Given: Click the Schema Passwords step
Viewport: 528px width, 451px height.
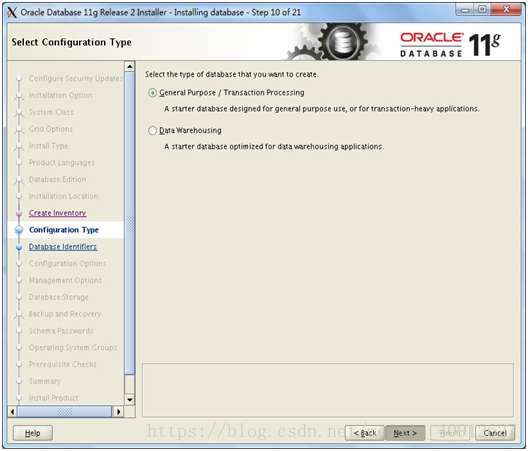Looking at the screenshot, I should click(61, 331).
